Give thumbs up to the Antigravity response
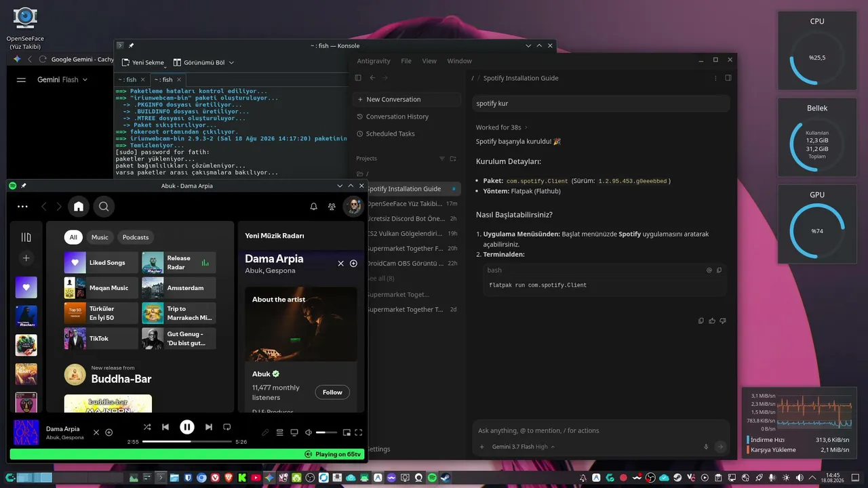The height and width of the screenshot is (488, 868). [712, 321]
